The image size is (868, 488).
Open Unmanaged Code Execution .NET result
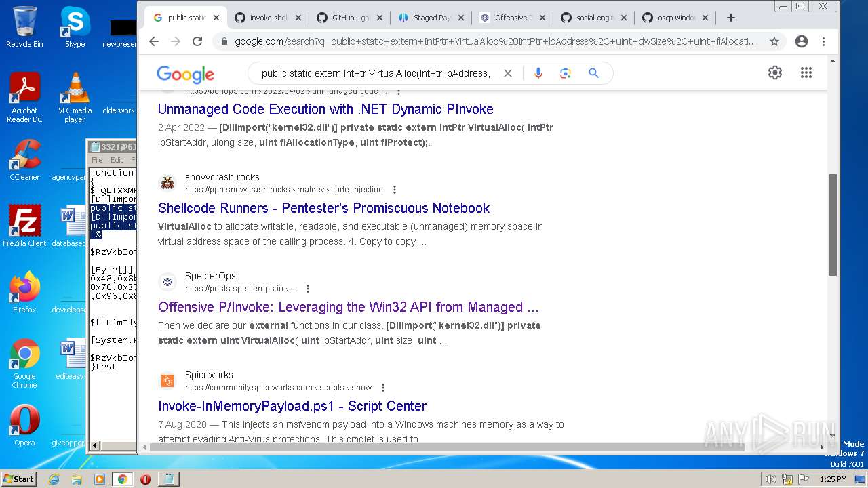325,109
